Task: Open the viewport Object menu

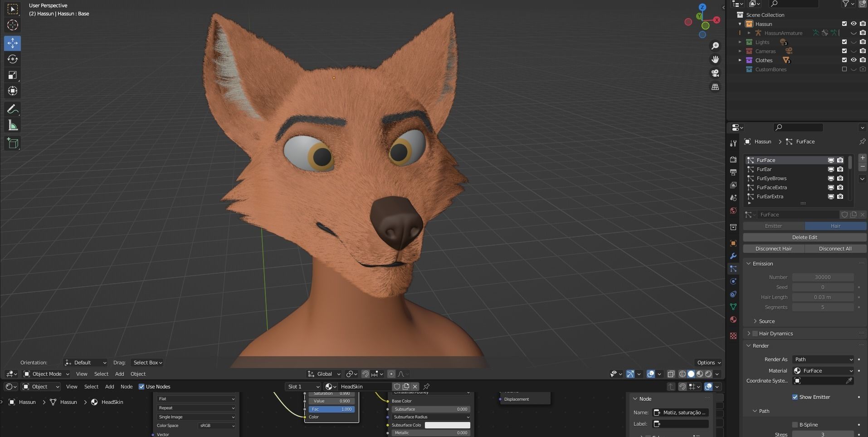Action: (138, 374)
